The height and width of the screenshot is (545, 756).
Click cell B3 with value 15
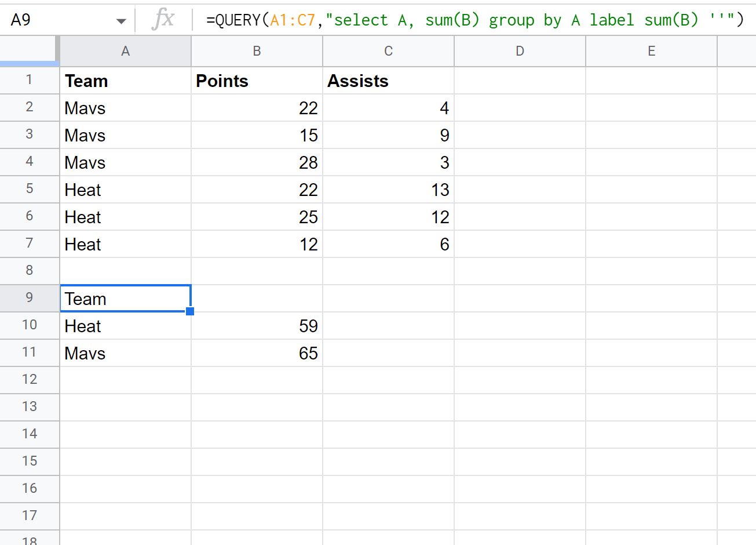tap(257, 135)
